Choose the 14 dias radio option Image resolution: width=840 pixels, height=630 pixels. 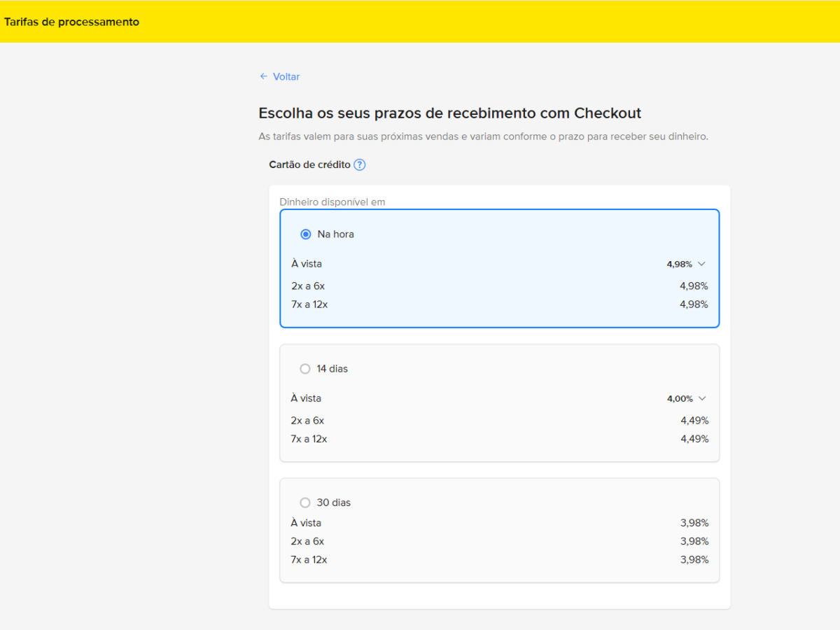(x=305, y=369)
